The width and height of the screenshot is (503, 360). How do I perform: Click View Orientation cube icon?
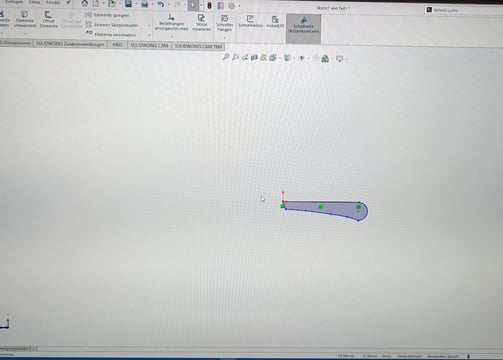point(273,58)
